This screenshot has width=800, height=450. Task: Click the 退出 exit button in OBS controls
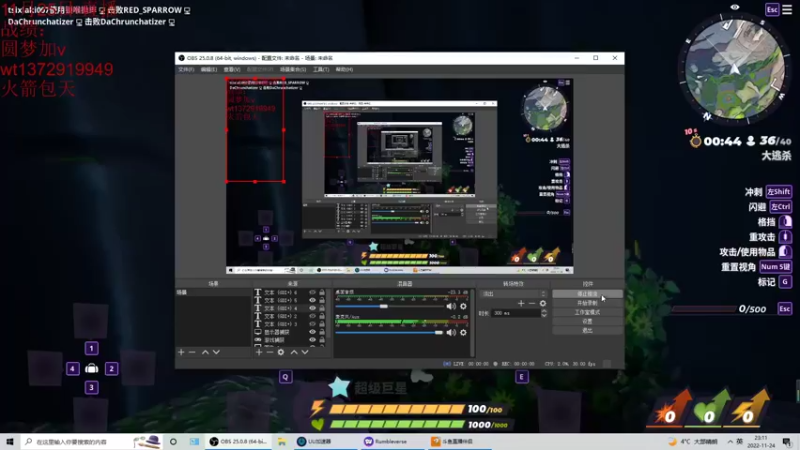[587, 331]
